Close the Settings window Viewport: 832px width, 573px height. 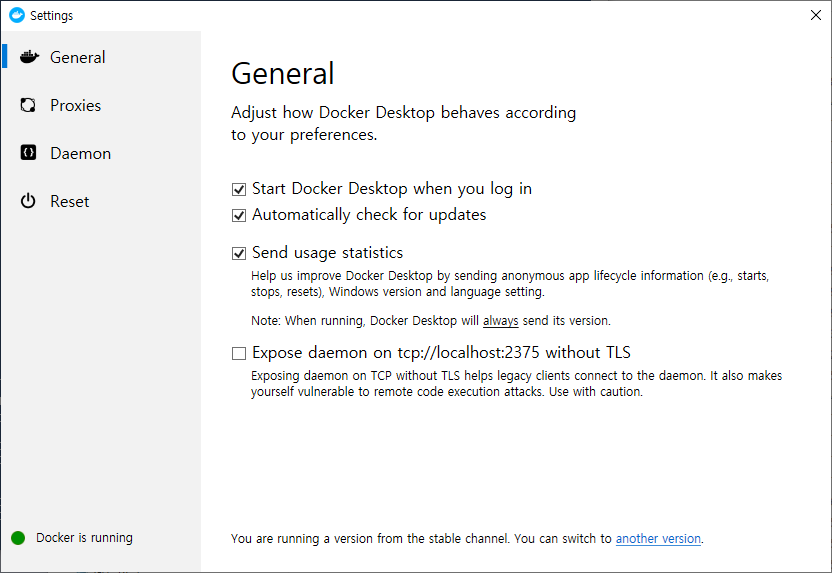tap(816, 15)
